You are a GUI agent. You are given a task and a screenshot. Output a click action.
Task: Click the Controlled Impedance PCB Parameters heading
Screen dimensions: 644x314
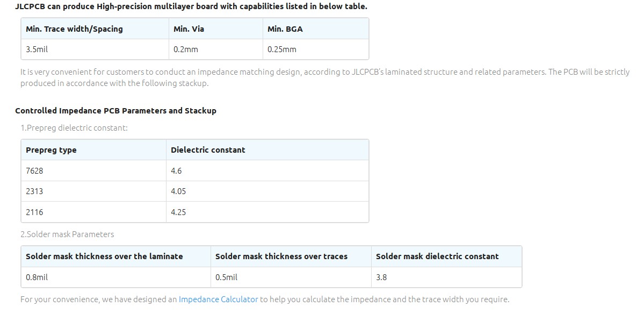116,111
